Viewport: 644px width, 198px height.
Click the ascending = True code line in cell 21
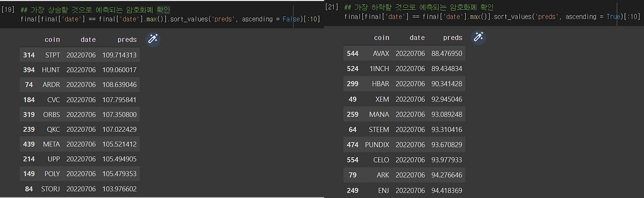[x=492, y=17]
